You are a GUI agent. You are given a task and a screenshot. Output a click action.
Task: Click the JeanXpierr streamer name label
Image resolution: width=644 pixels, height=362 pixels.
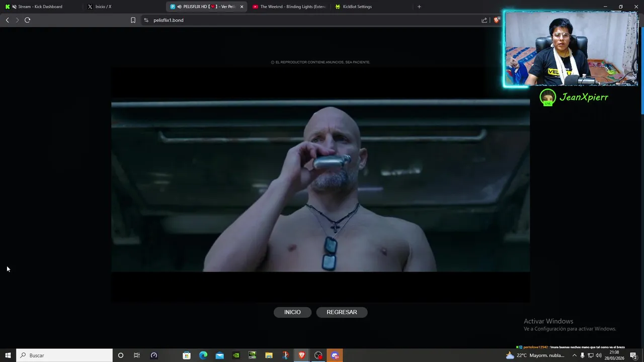pos(584,98)
